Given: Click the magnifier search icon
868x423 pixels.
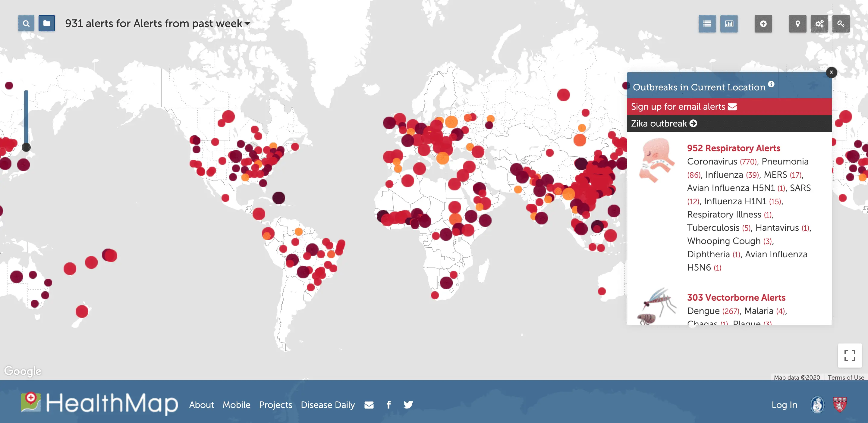Looking at the screenshot, I should tap(26, 23).
